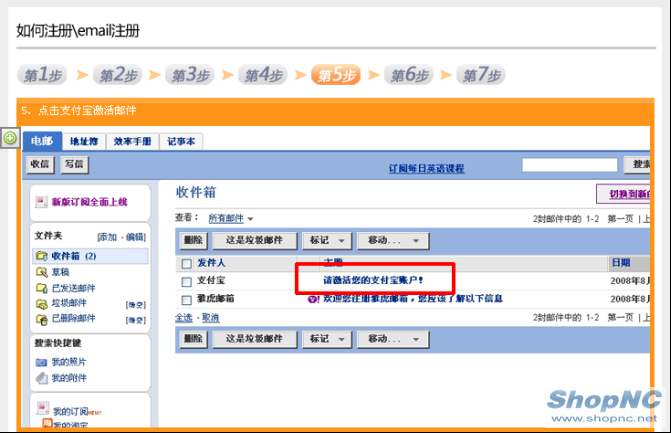
Task: Click the mail search input field
Action: 570,165
